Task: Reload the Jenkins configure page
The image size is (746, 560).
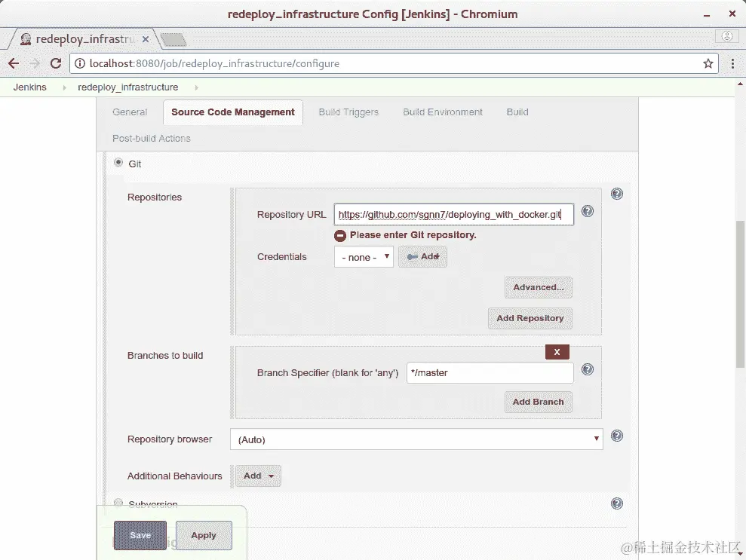Action: [x=56, y=63]
